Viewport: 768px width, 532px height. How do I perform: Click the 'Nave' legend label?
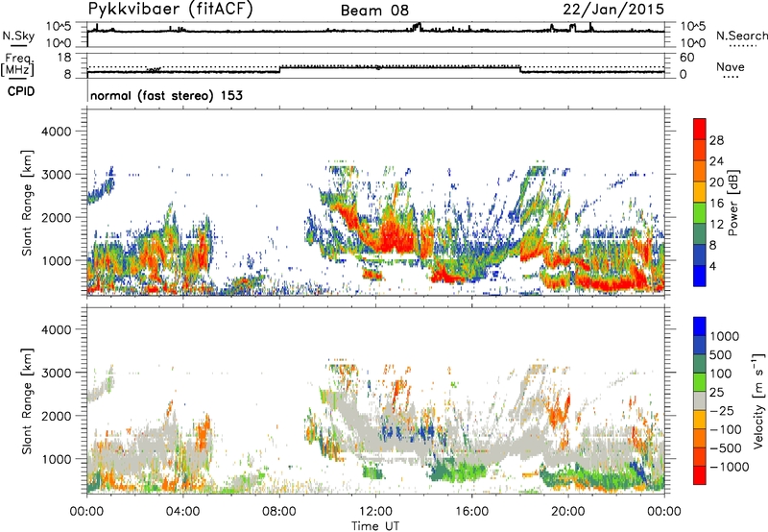coord(730,67)
